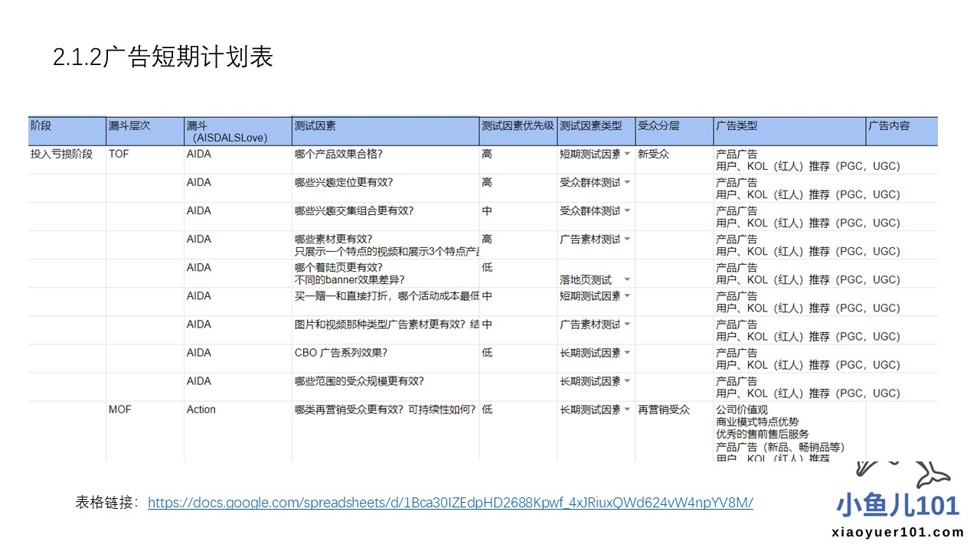Click the 再营销受众 audience cell

pos(664,409)
